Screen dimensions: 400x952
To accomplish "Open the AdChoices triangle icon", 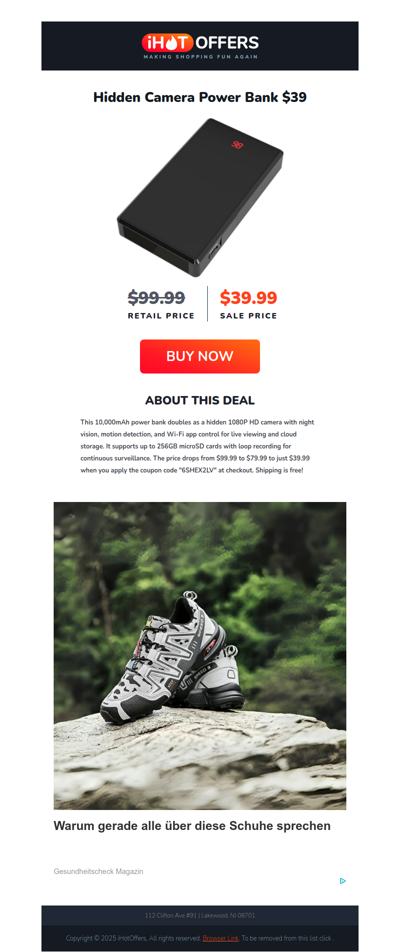I will pyautogui.click(x=343, y=880).
